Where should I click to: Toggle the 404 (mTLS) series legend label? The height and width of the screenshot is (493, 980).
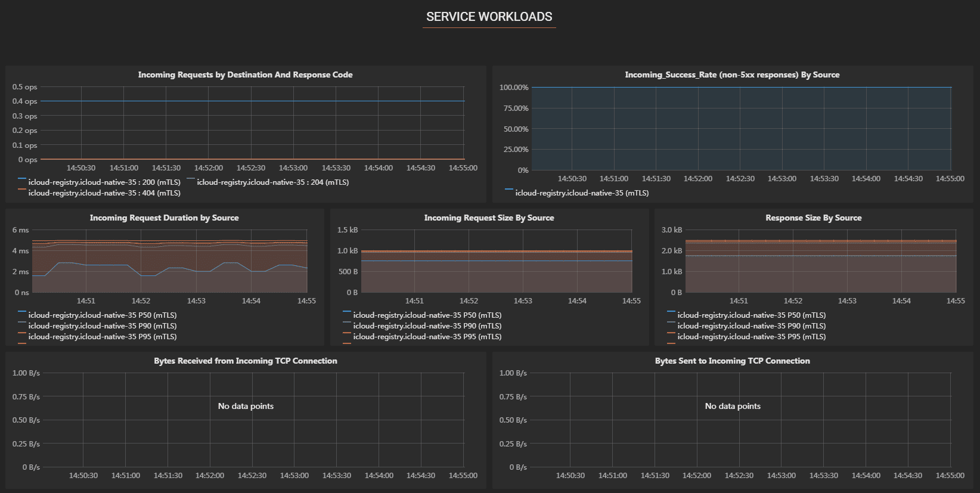click(x=104, y=193)
